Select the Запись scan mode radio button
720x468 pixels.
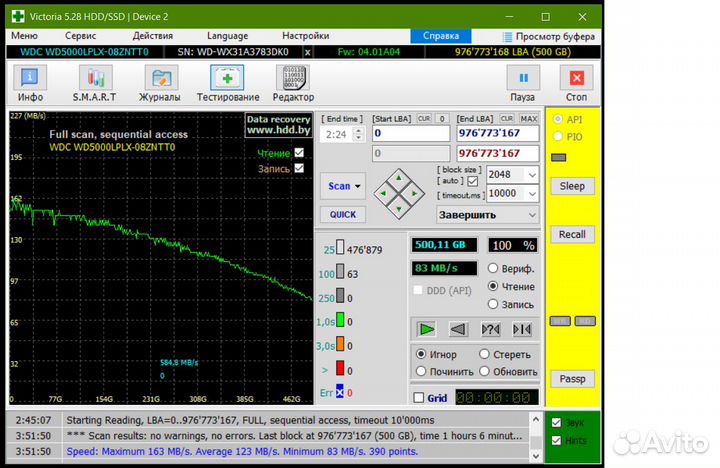(493, 304)
